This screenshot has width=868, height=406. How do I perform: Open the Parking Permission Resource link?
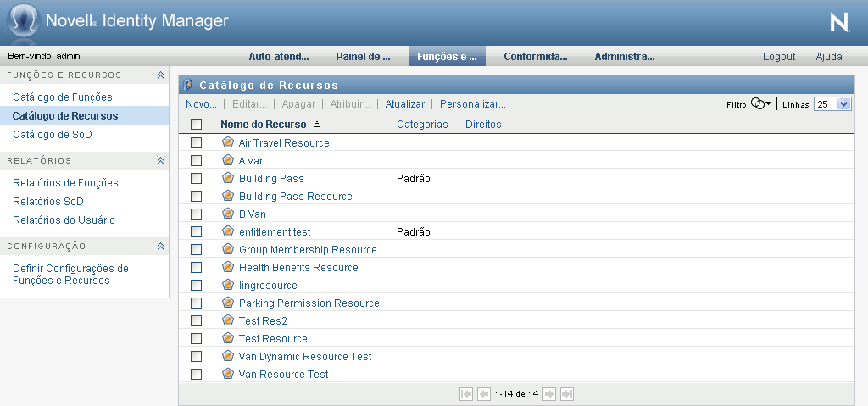[x=309, y=303]
